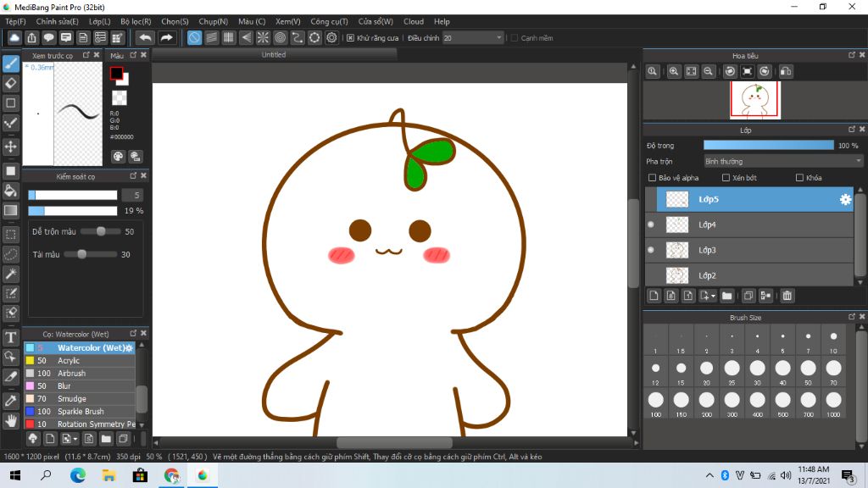Click the cloud save icon
868x488 pixels.
[x=14, y=37]
